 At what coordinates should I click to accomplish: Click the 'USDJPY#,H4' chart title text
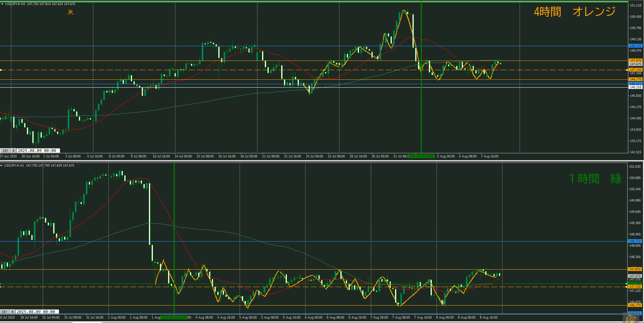pyautogui.click(x=15, y=4)
